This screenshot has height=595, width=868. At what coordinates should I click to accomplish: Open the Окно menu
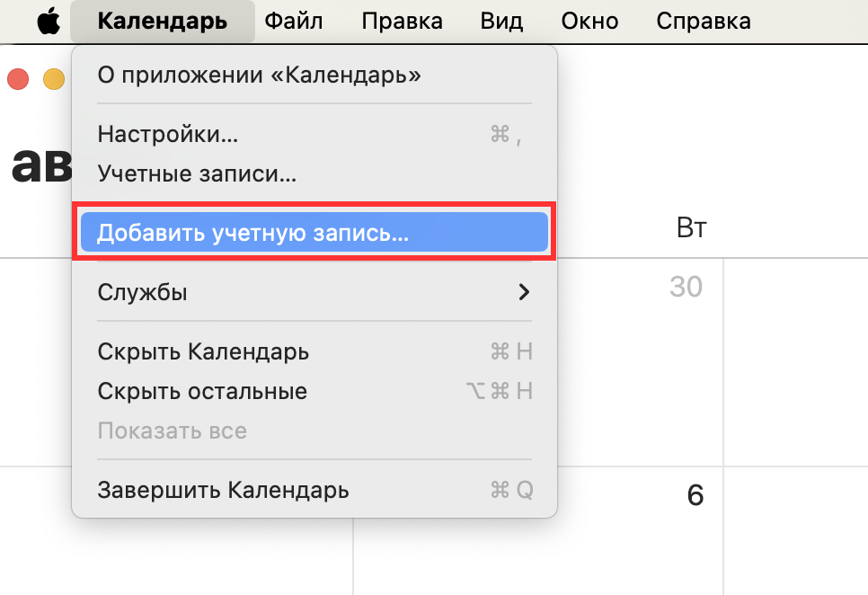click(589, 20)
